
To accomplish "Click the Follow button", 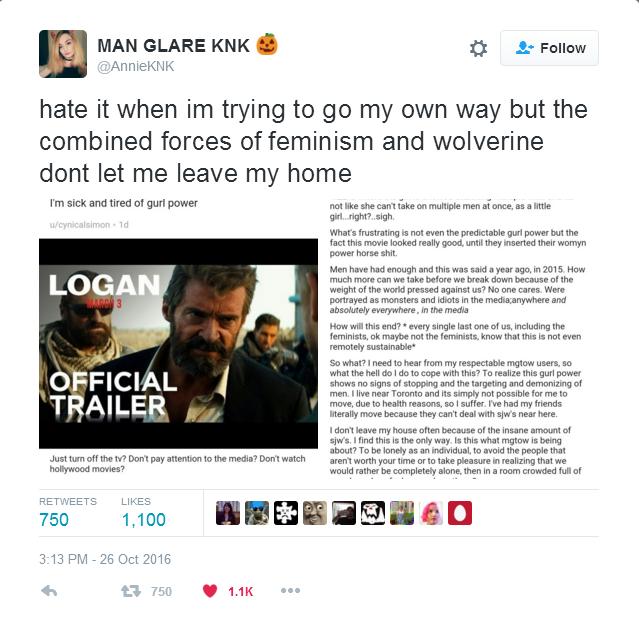I will 549,48.
